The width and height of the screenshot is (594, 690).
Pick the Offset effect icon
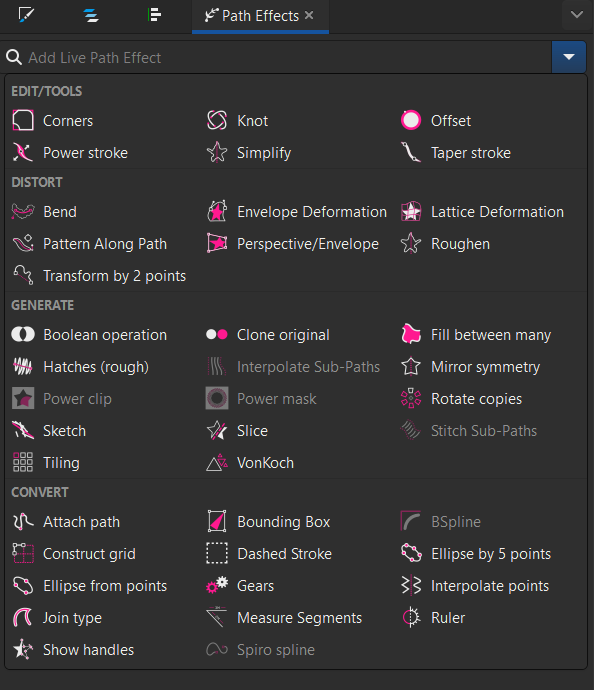tap(411, 121)
